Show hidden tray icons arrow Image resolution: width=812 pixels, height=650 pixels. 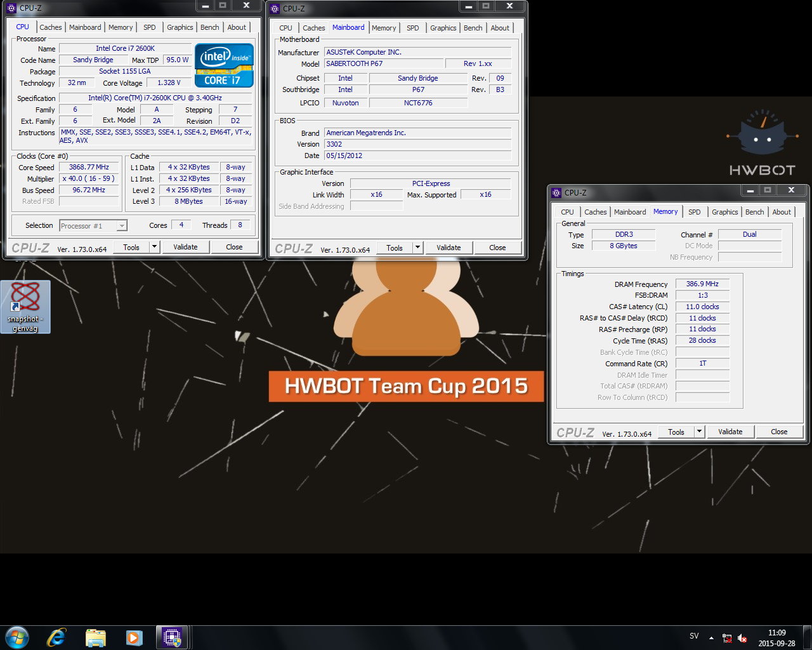pyautogui.click(x=711, y=639)
